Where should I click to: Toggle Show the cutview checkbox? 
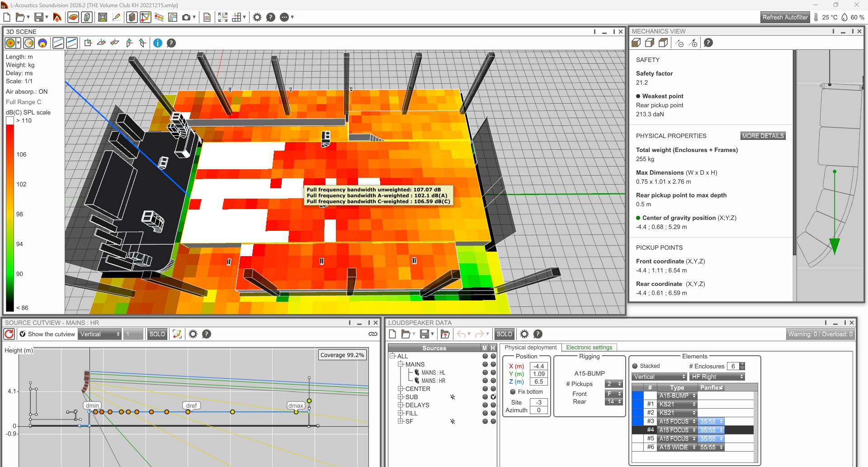(x=23, y=334)
